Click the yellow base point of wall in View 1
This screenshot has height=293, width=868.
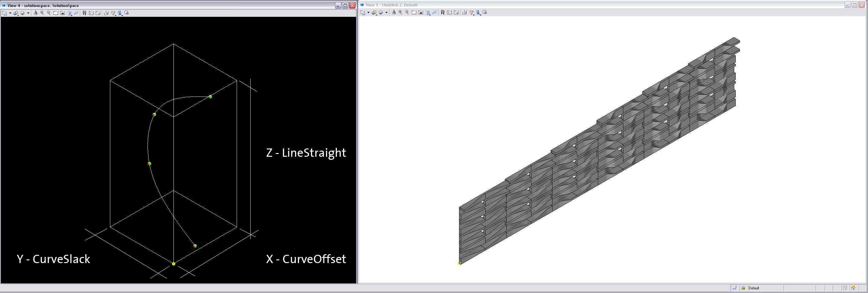[459, 263]
